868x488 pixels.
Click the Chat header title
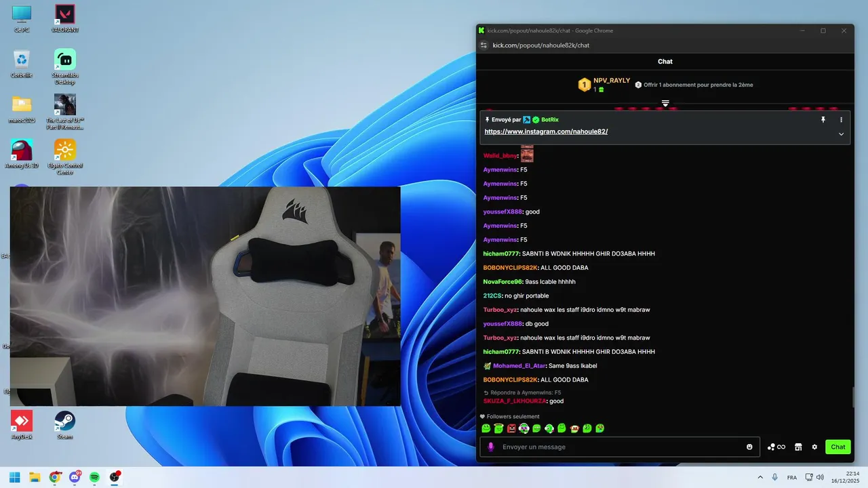click(x=665, y=61)
